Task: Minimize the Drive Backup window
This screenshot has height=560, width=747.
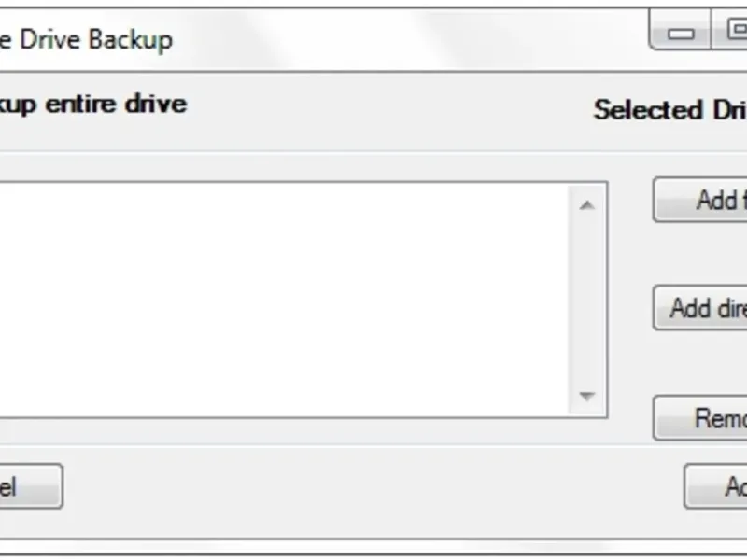Action: (x=682, y=34)
